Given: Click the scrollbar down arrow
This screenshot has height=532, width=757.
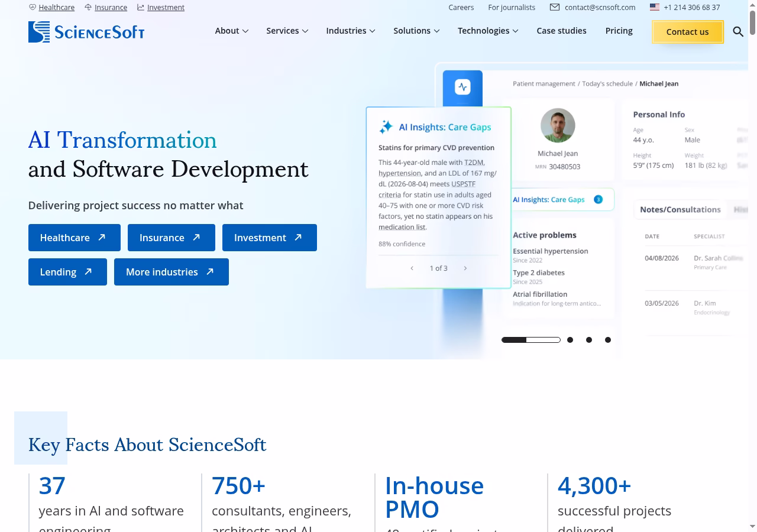Looking at the screenshot, I should point(752,526).
